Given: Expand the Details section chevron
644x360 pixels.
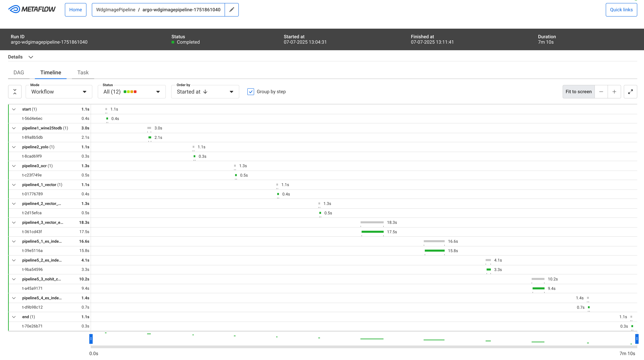Looking at the screenshot, I should 31,57.
